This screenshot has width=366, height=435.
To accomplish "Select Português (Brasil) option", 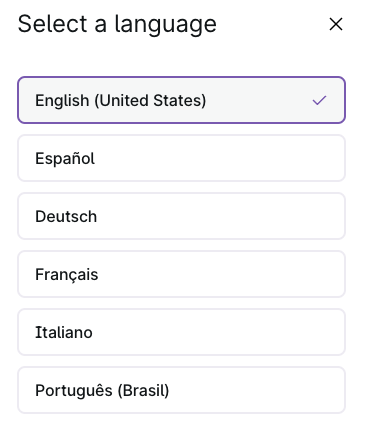I will click(181, 390).
